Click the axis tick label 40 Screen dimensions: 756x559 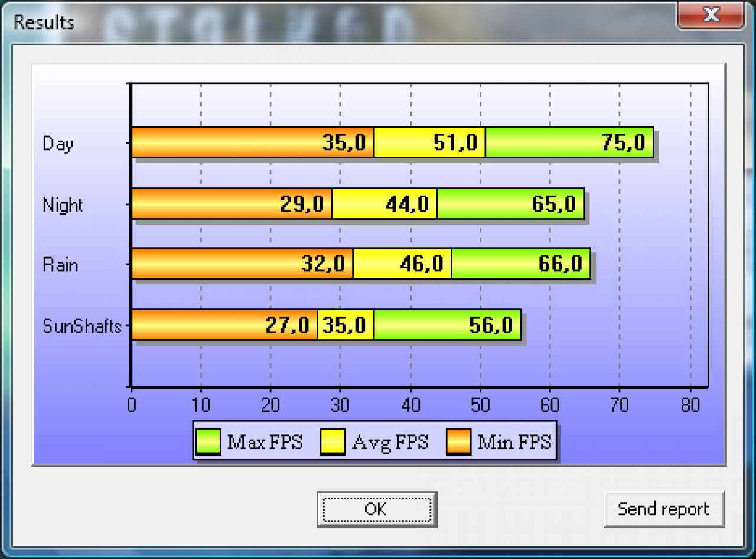click(410, 405)
